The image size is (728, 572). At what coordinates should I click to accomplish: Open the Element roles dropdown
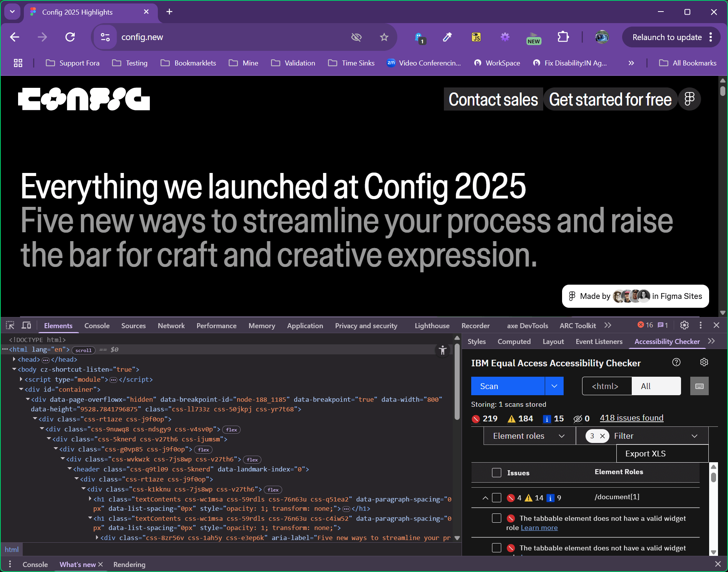click(529, 436)
